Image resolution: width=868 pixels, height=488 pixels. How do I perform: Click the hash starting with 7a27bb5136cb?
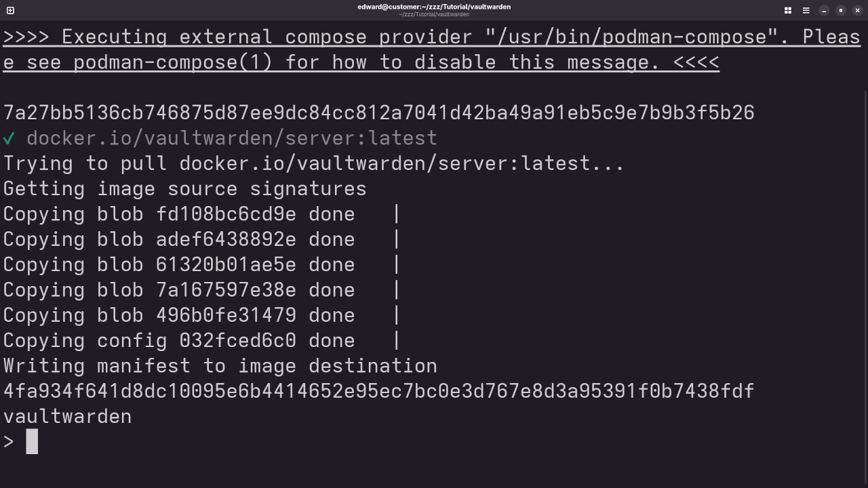tap(378, 113)
